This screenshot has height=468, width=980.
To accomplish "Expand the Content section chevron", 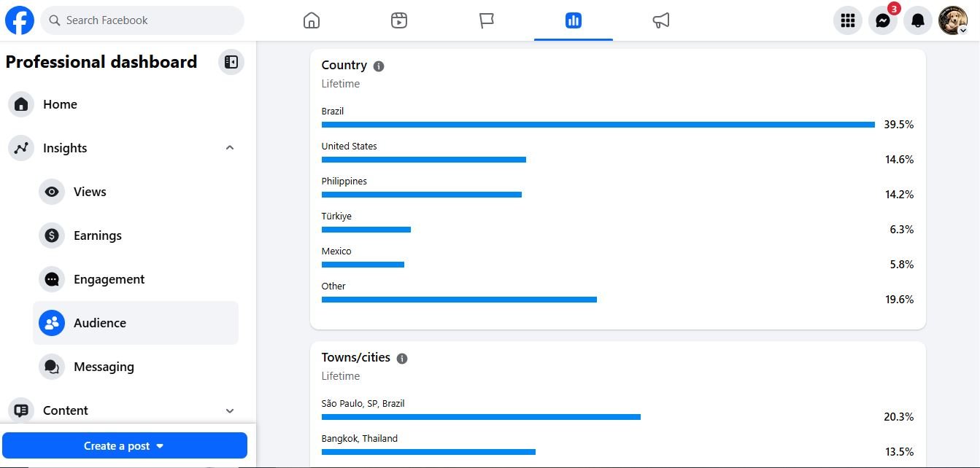I will pos(230,410).
